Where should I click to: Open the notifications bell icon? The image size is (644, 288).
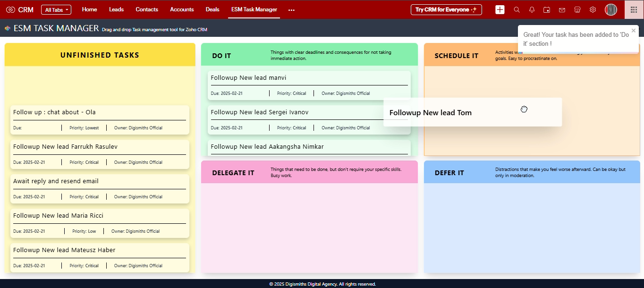pos(532,9)
